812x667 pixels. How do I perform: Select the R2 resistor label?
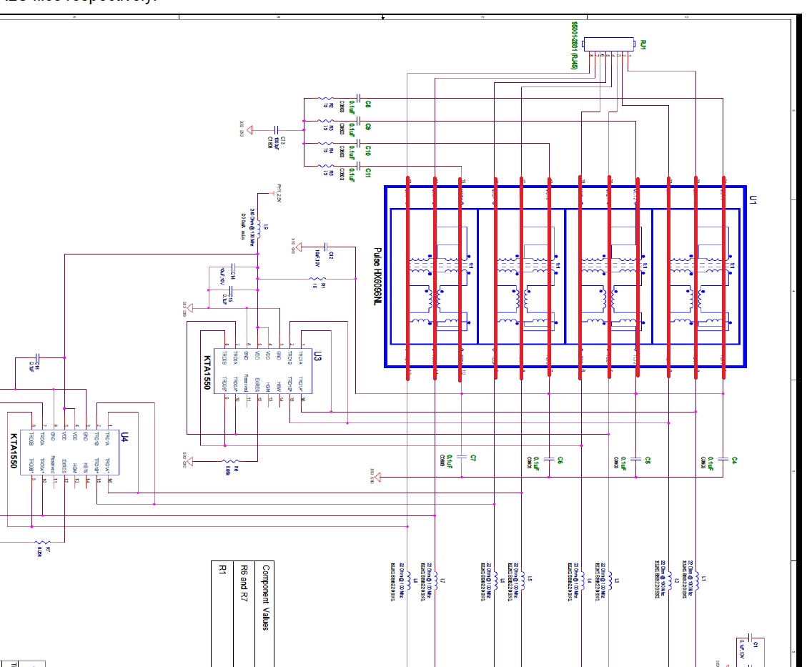coord(332,105)
